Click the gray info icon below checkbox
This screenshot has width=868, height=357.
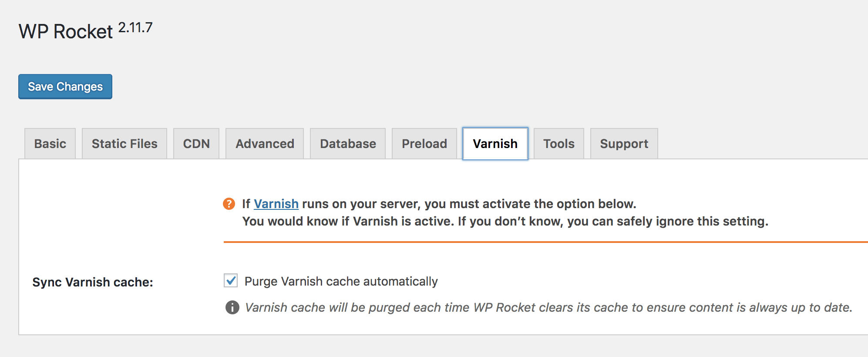click(232, 307)
